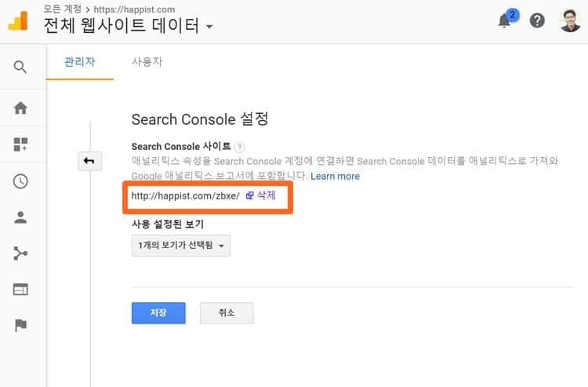Click the user profile avatar

pyautogui.click(x=570, y=21)
